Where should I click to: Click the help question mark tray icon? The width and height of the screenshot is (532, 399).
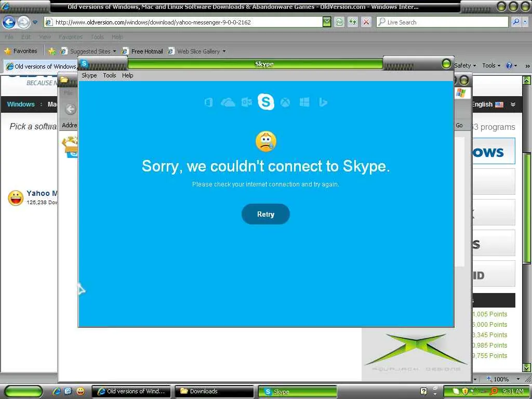coord(423,391)
